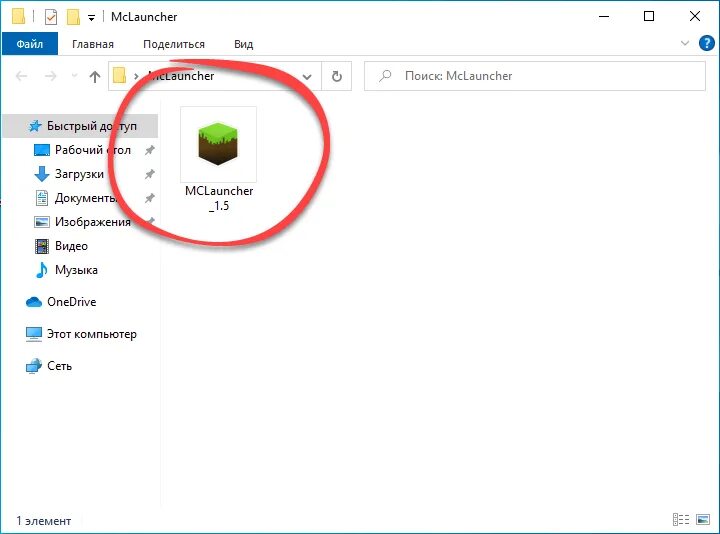Click the Поиск: McLauncher search field

point(535,76)
